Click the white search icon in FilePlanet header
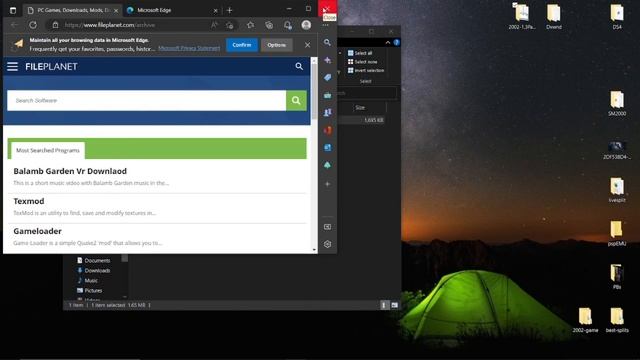 pyautogui.click(x=299, y=66)
